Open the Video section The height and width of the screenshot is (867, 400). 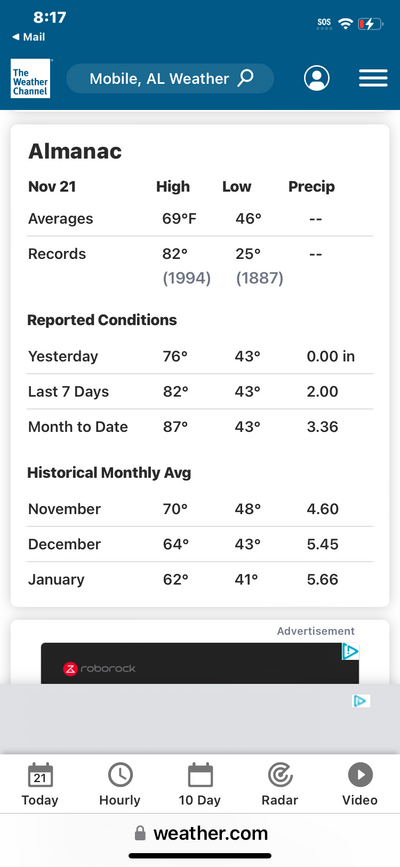[x=360, y=784]
